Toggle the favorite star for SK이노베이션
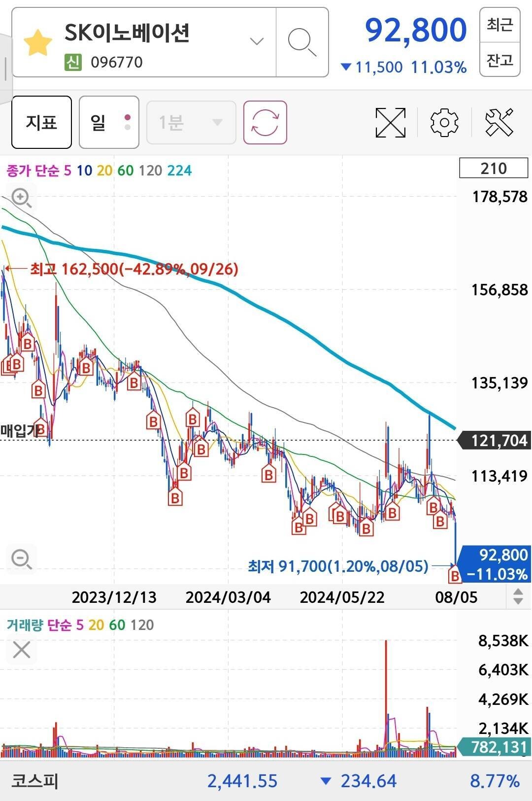The height and width of the screenshot is (801, 532). coord(38,43)
